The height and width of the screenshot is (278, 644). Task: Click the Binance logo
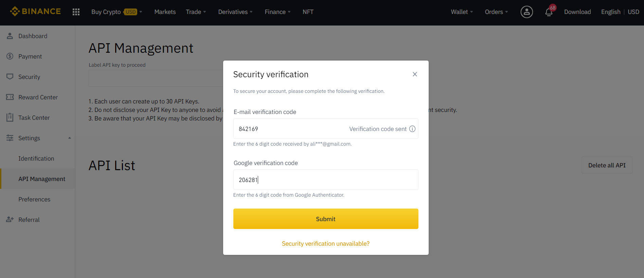[35, 12]
